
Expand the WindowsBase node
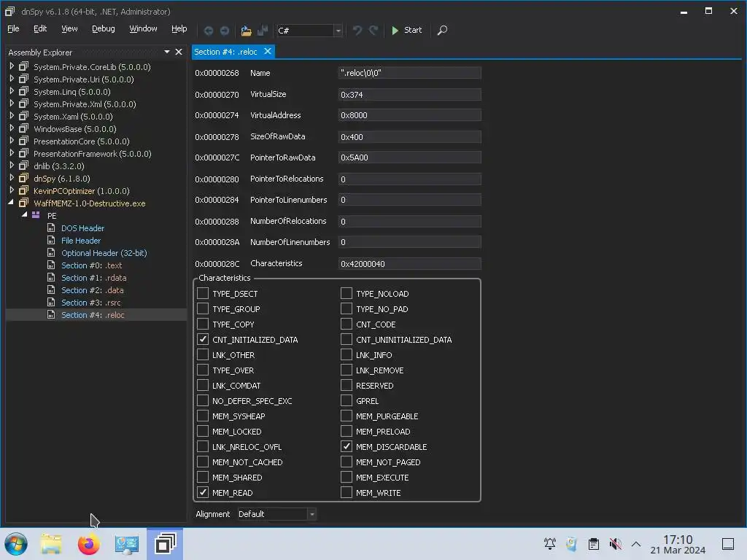(x=12, y=128)
